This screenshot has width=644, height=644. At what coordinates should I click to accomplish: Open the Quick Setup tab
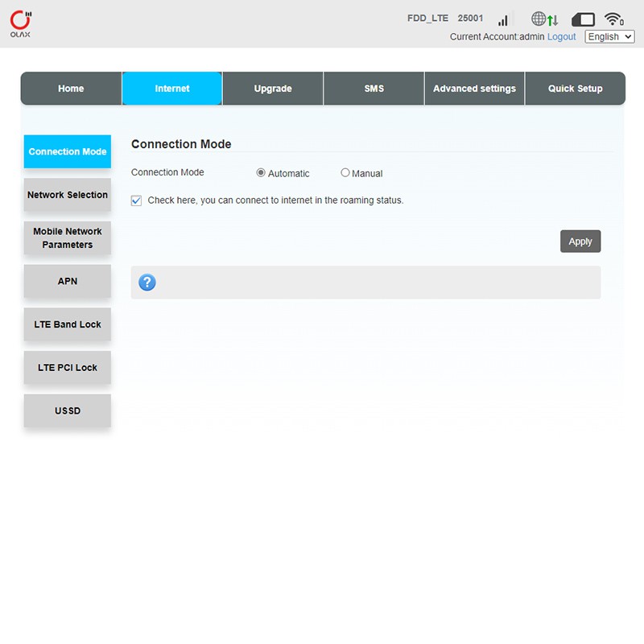click(575, 89)
